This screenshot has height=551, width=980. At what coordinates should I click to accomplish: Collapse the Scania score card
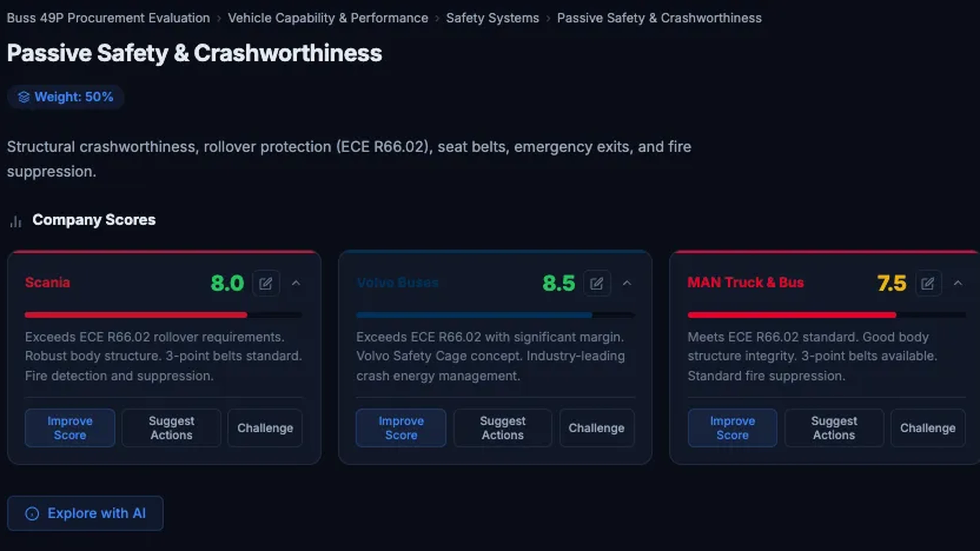296,283
